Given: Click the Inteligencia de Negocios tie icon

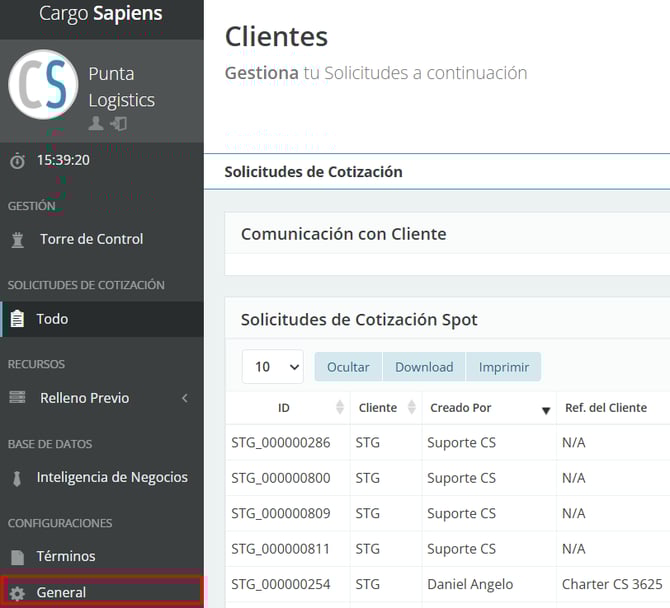Looking at the screenshot, I should pos(17,478).
